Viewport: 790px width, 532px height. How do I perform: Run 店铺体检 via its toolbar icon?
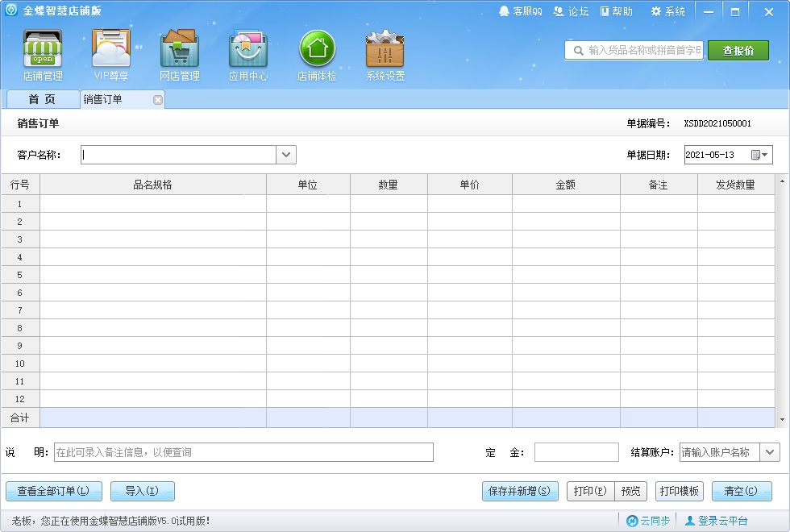click(x=317, y=54)
